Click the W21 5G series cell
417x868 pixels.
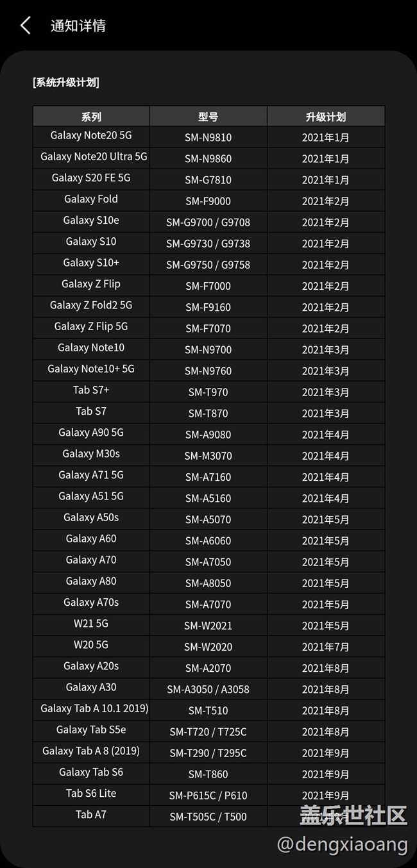pos(91,624)
